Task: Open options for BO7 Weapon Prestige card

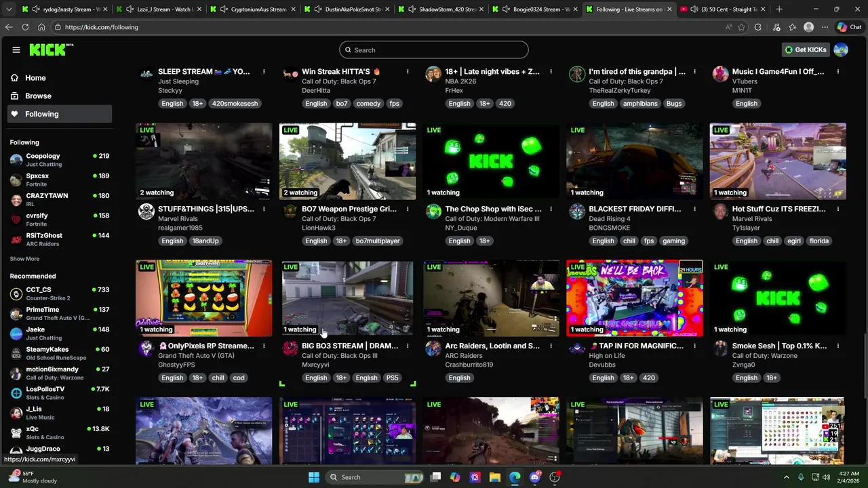Action: 408,209
